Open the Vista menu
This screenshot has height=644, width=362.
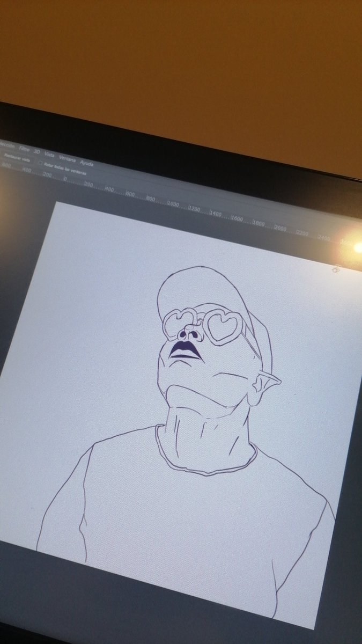(x=49, y=154)
